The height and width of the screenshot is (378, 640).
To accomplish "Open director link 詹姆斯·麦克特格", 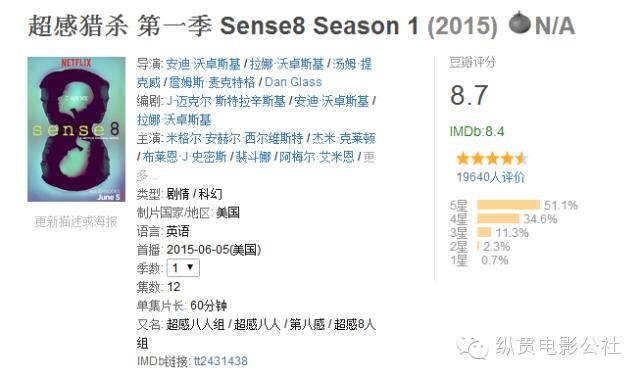I will tap(212, 82).
